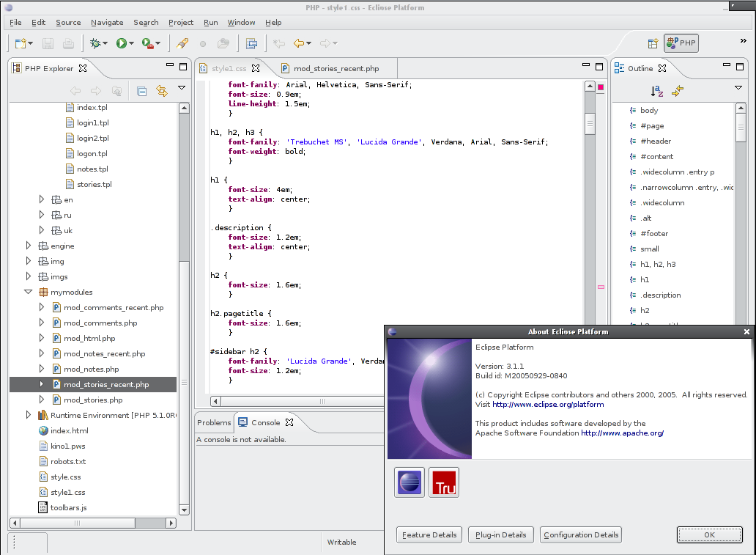Click the green Run icon
The height and width of the screenshot is (555, 756).
click(x=121, y=43)
